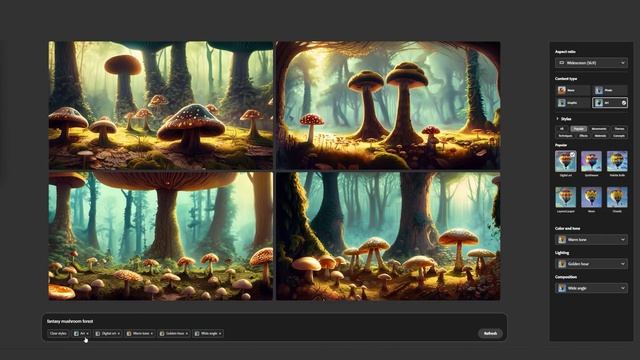Remove the Warm tone chip
Viewport: 640px width, 360px height.
click(x=151, y=333)
